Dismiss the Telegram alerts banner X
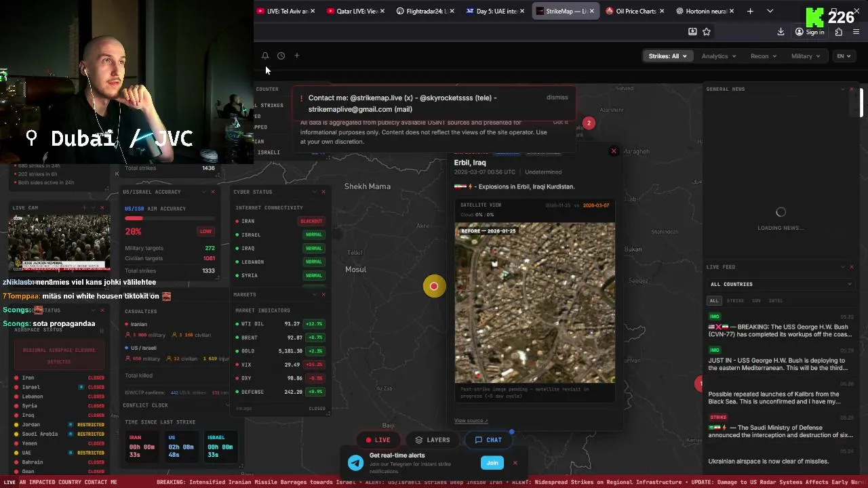Screen dimensions: 868x488 [x=515, y=463]
